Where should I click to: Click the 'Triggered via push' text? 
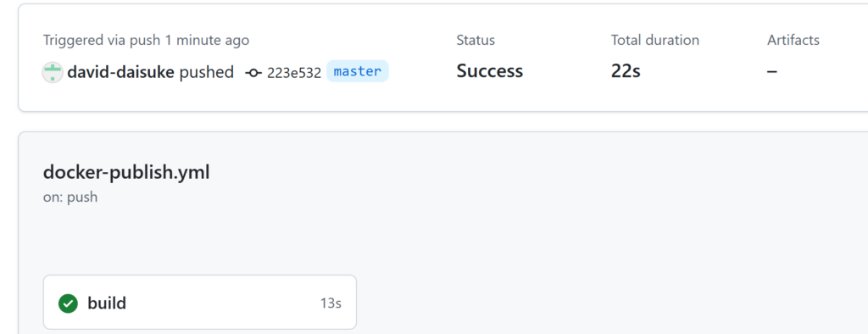coord(102,41)
